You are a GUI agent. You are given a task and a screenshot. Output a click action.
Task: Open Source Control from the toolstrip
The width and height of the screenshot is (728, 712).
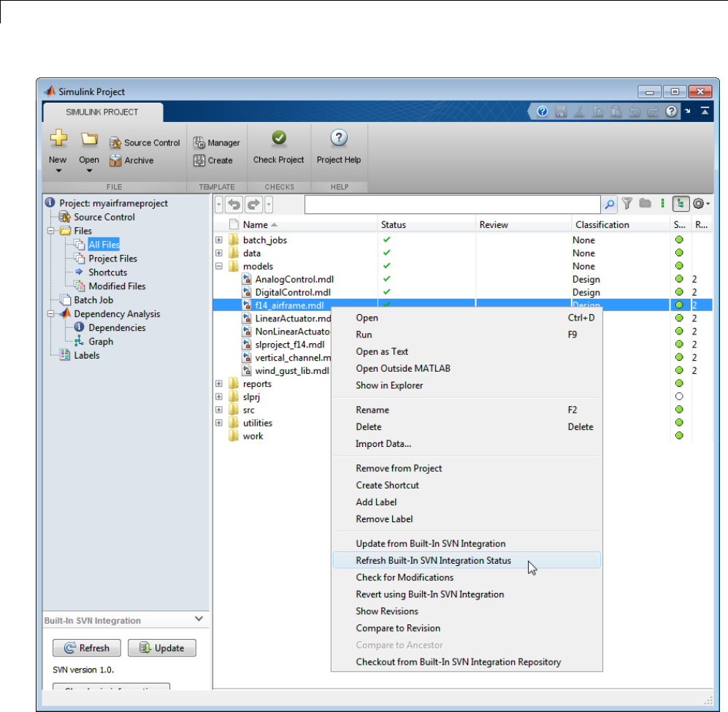145,142
